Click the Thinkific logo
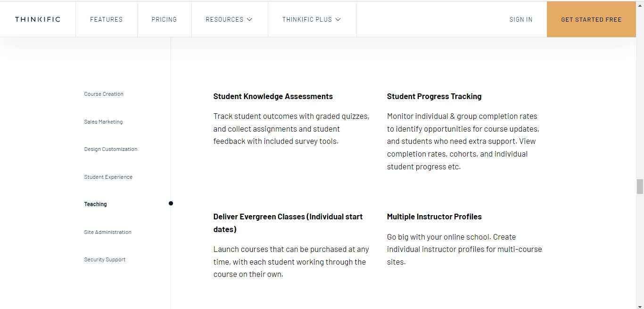 tap(38, 19)
